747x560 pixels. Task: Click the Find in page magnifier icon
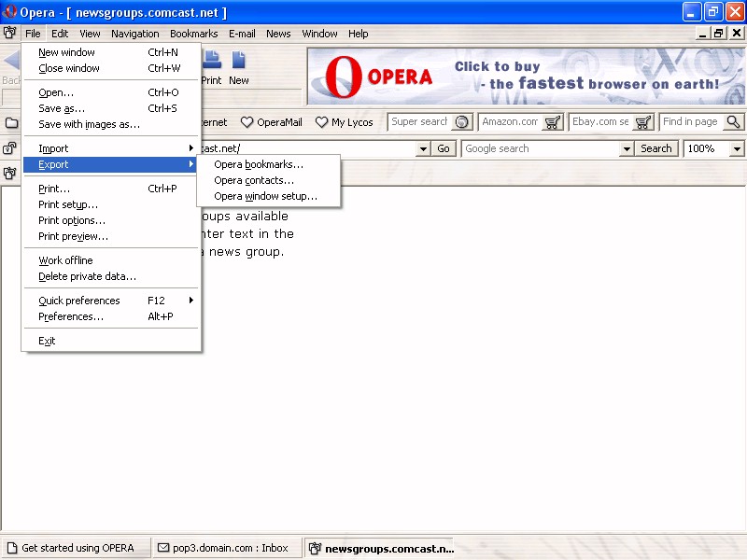click(x=733, y=122)
